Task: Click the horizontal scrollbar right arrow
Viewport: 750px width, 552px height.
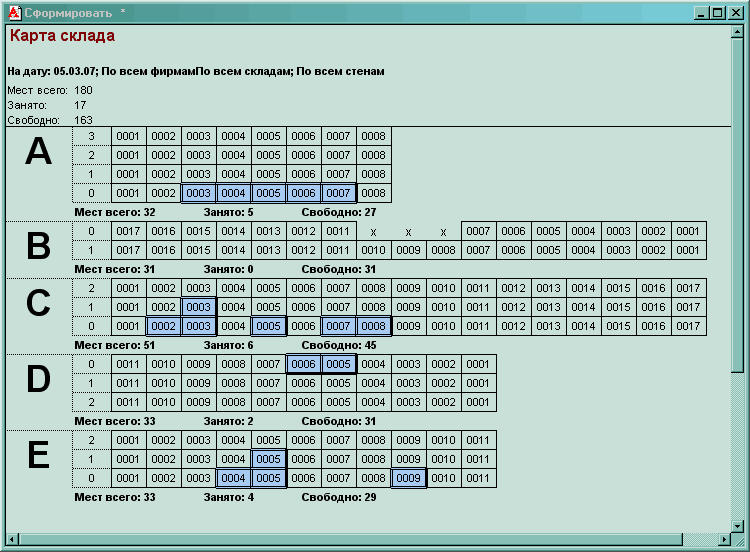Action: pos(725,540)
